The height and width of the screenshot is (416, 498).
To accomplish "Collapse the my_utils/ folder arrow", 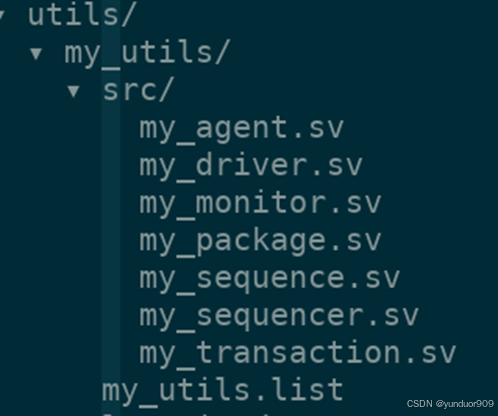I will click(36, 53).
